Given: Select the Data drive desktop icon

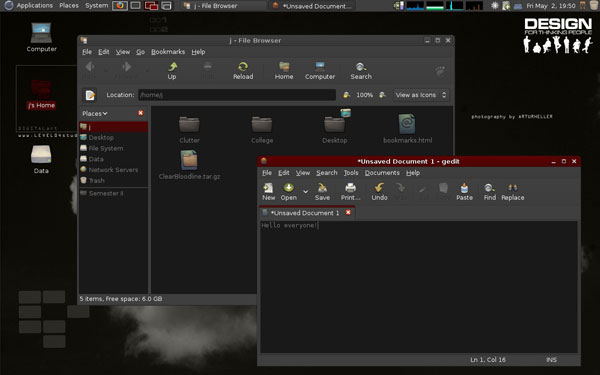Looking at the screenshot, I should coord(41,159).
